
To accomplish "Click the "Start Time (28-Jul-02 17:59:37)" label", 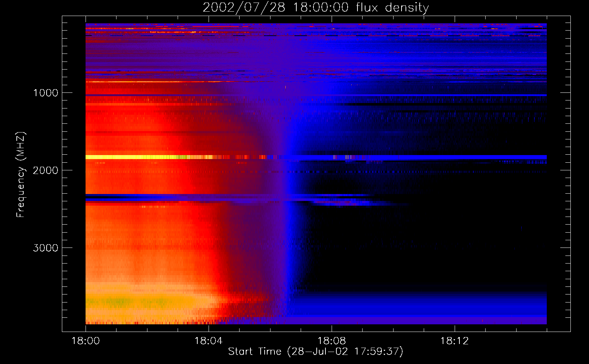I will (316, 352).
